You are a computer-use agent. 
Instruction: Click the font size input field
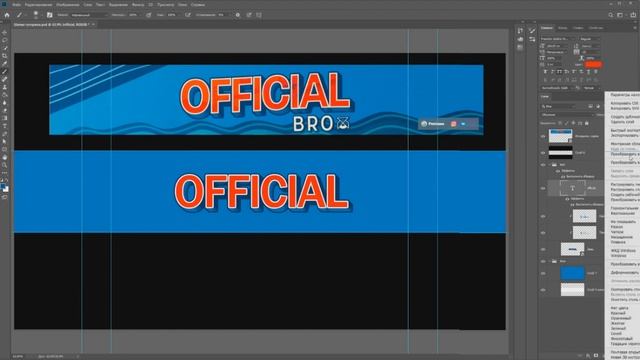[x=557, y=46]
